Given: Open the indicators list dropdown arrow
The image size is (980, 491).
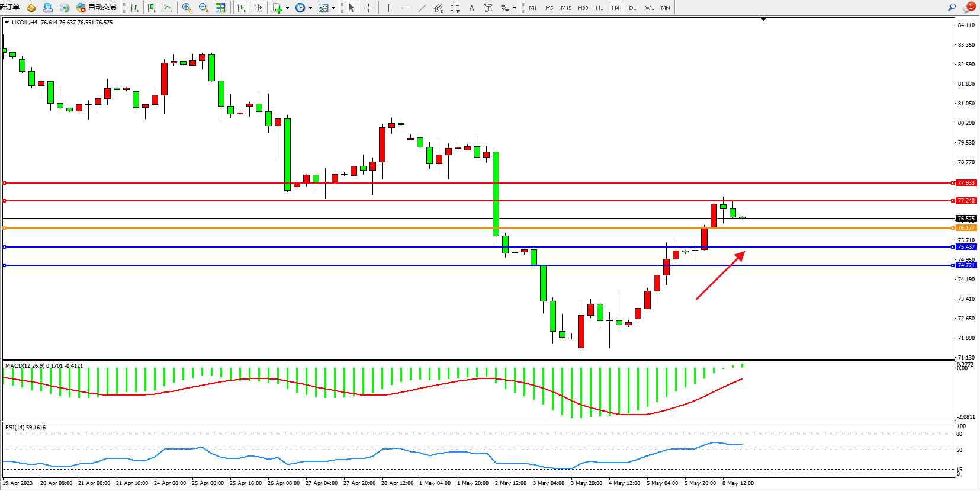Looking at the screenshot, I should (288, 8).
